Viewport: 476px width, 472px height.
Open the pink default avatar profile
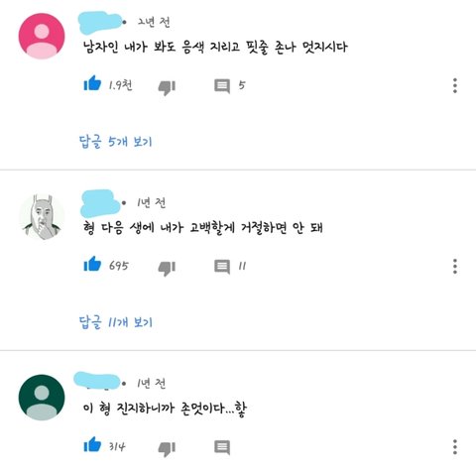[x=42, y=36]
